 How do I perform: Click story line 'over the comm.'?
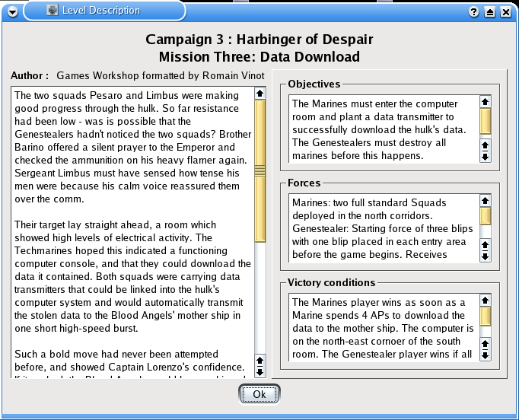click(49, 199)
